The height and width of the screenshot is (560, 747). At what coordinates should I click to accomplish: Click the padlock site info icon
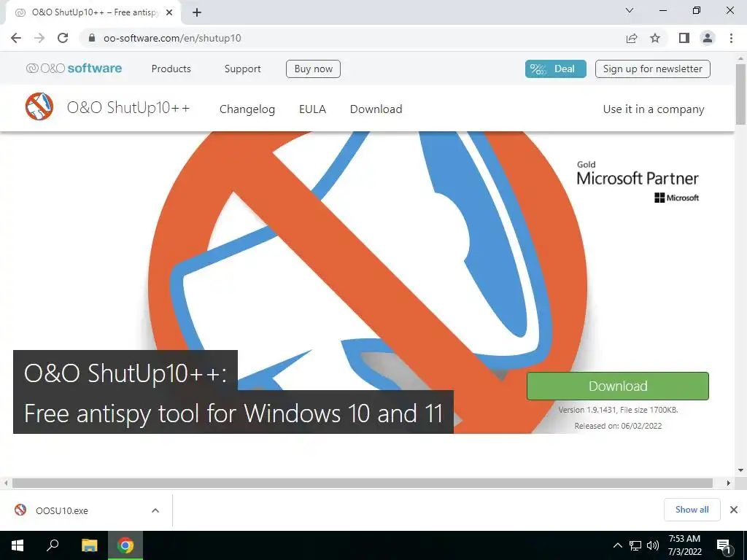coord(92,38)
